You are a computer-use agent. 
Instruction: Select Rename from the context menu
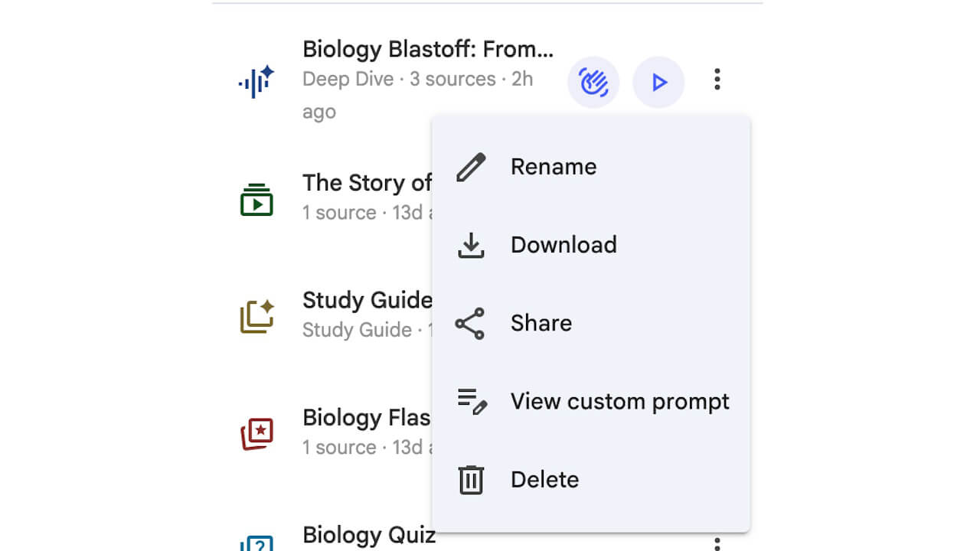click(x=553, y=167)
